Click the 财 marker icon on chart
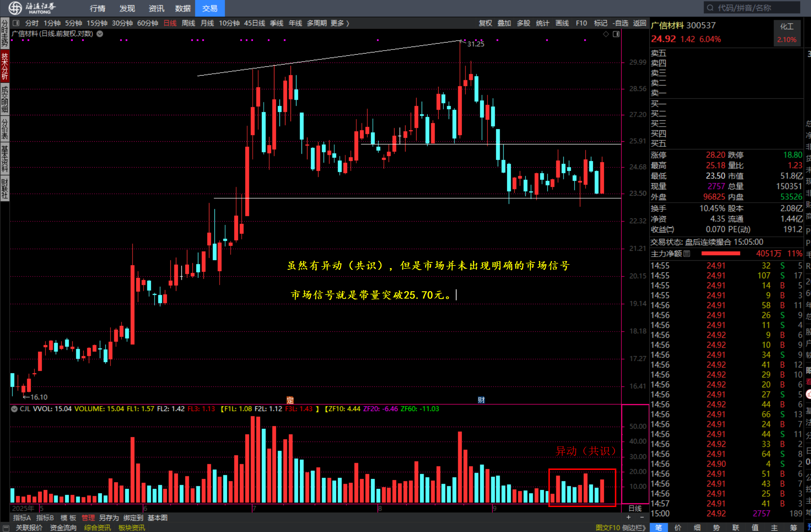This screenshot has height=532, width=811. tap(481, 400)
